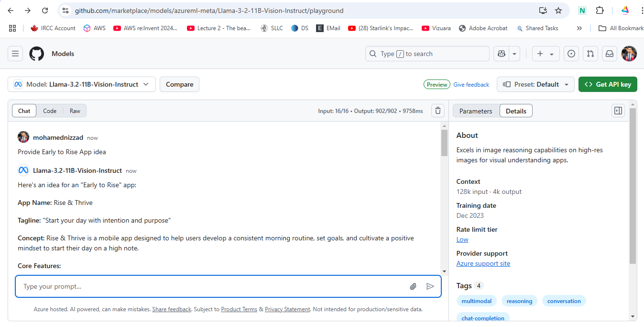The height and width of the screenshot is (327, 644).
Task: Click the site information icon in address bar
Action: click(65, 11)
